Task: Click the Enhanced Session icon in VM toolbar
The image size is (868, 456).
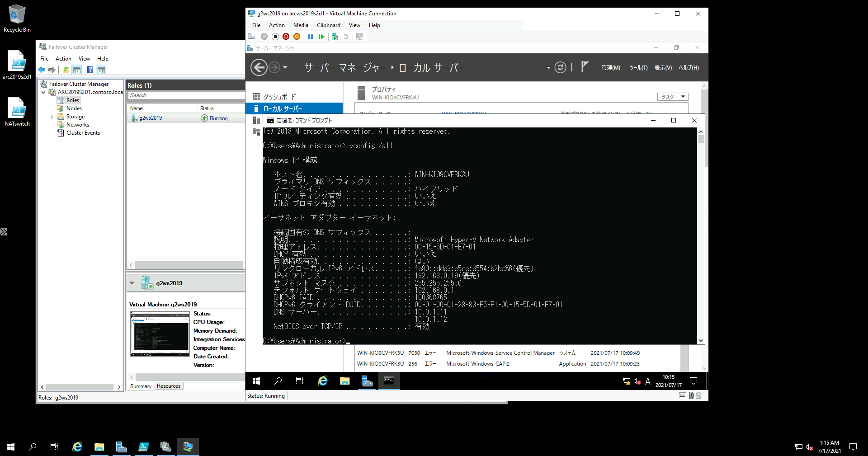Action: coord(359,37)
